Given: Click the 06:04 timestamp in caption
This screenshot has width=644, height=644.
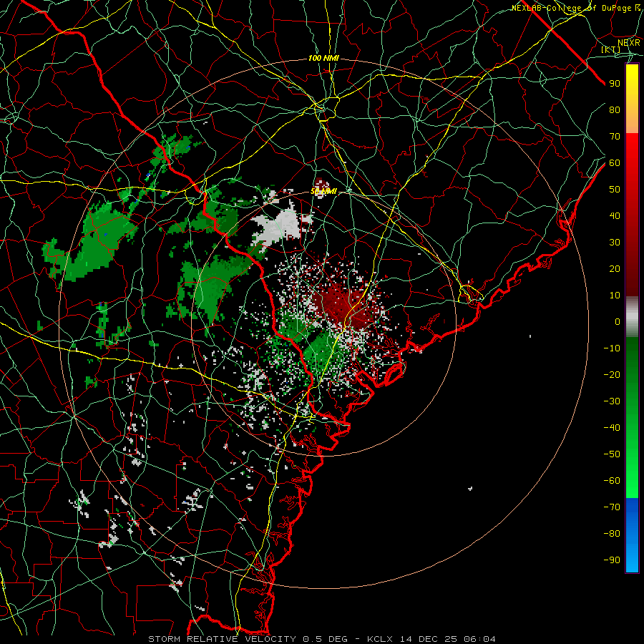Looking at the screenshot, I should point(479,639).
